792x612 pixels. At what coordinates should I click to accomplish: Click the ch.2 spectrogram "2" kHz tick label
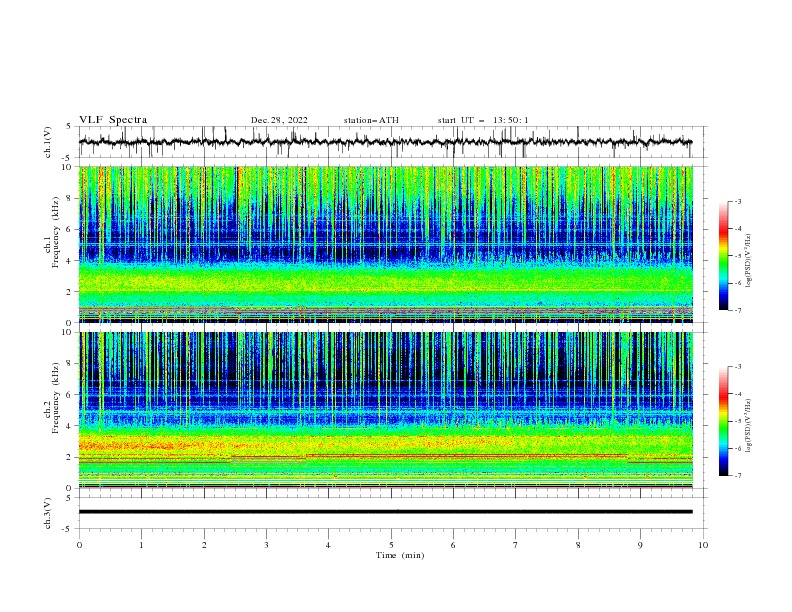(x=70, y=457)
